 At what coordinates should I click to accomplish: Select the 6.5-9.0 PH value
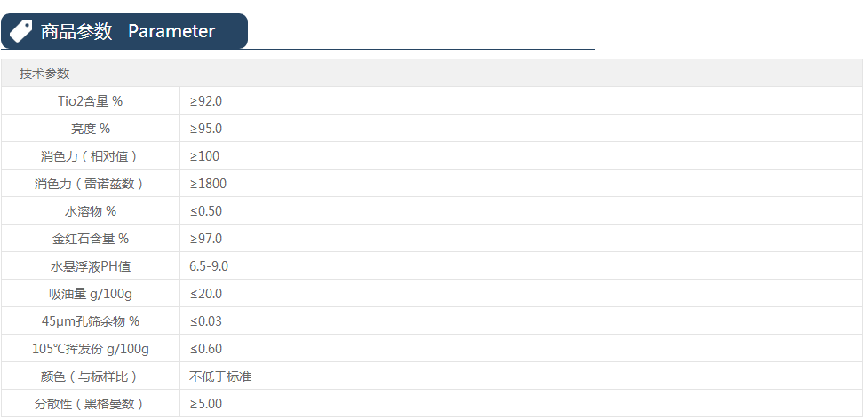tap(210, 266)
